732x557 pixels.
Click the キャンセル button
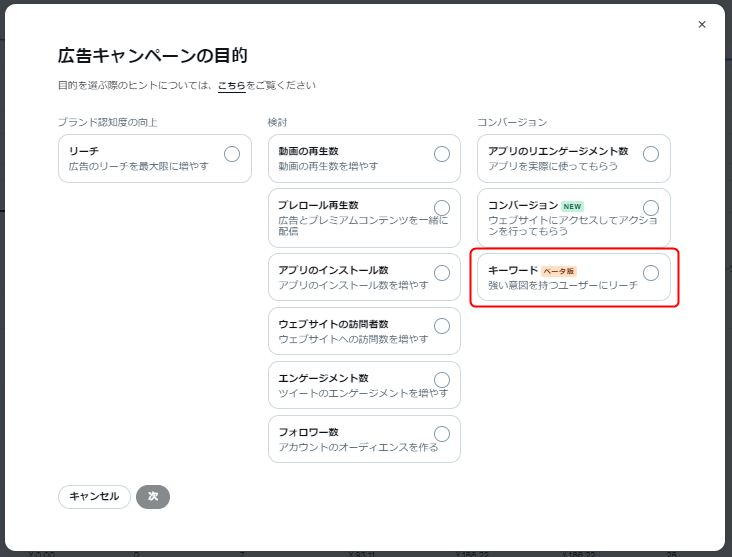(x=94, y=496)
